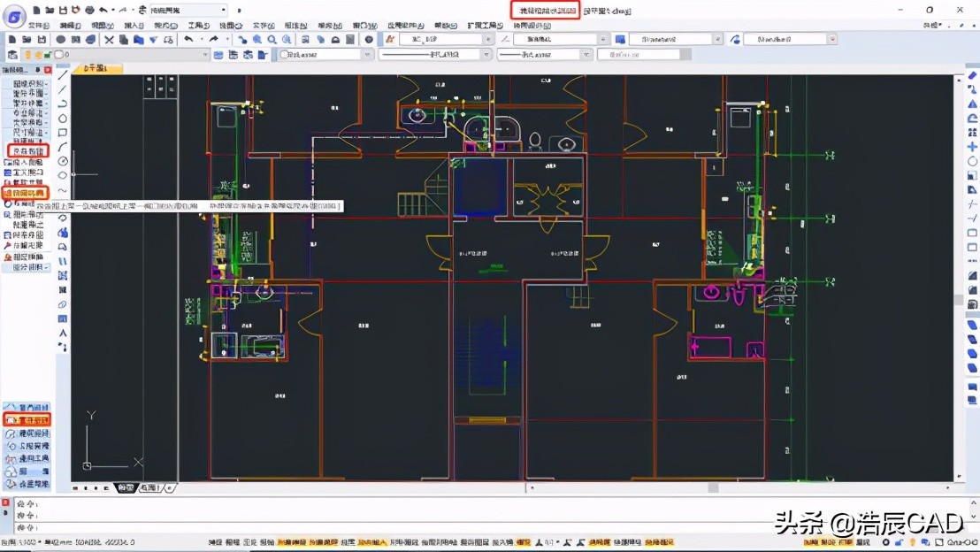980x552 pixels.
Task: Select the Zoom Window magnifier icon
Action: (272, 40)
